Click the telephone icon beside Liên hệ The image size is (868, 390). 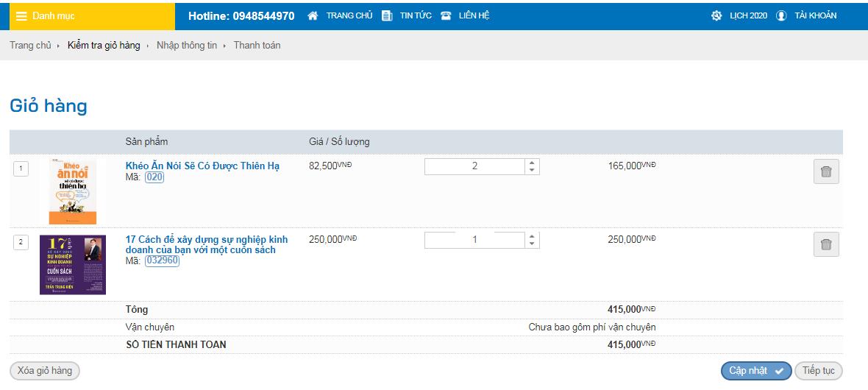click(x=446, y=15)
